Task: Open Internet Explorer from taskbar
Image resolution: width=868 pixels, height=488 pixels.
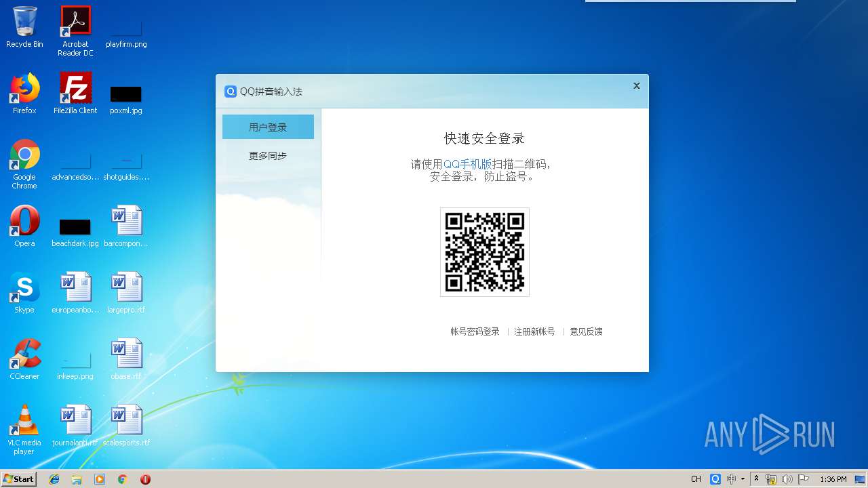Action: [54, 479]
